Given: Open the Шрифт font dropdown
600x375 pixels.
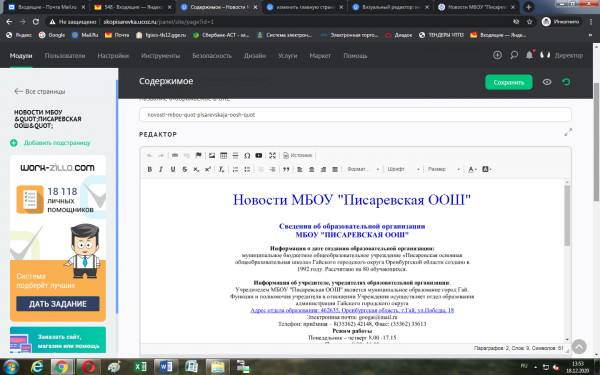Looking at the screenshot, I should pyautogui.click(x=403, y=169).
